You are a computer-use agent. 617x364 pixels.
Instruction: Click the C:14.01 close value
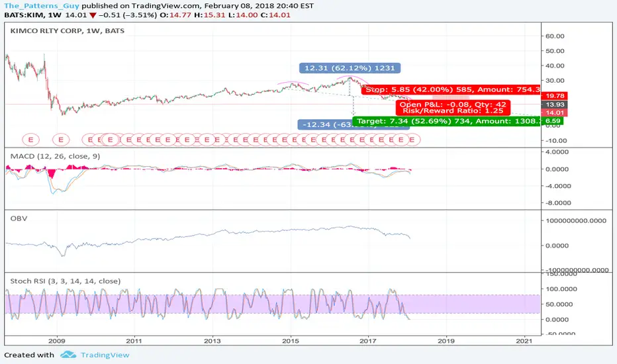click(x=275, y=15)
